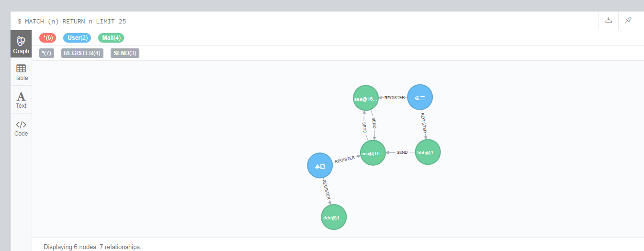Select the aaa@16... mail node

tap(366, 98)
